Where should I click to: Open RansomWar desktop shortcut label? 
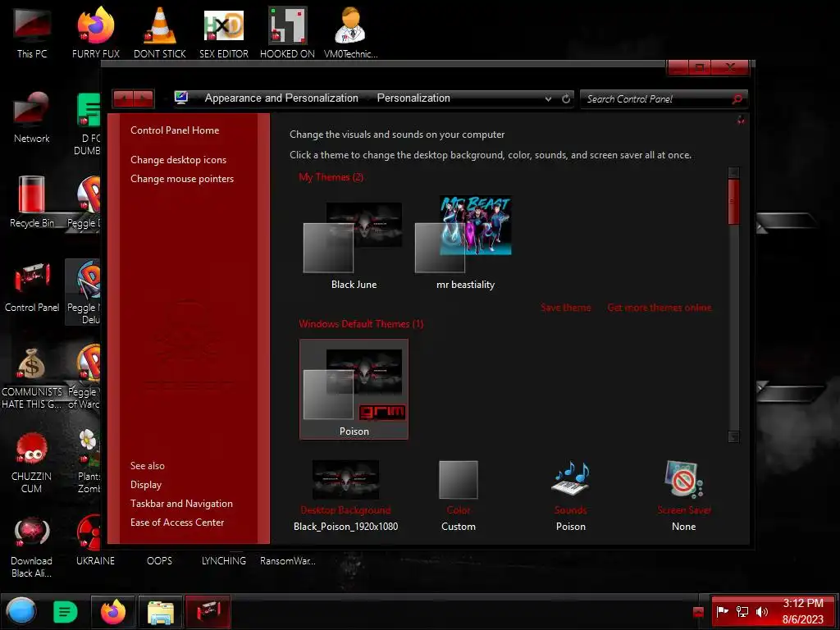tap(287, 560)
